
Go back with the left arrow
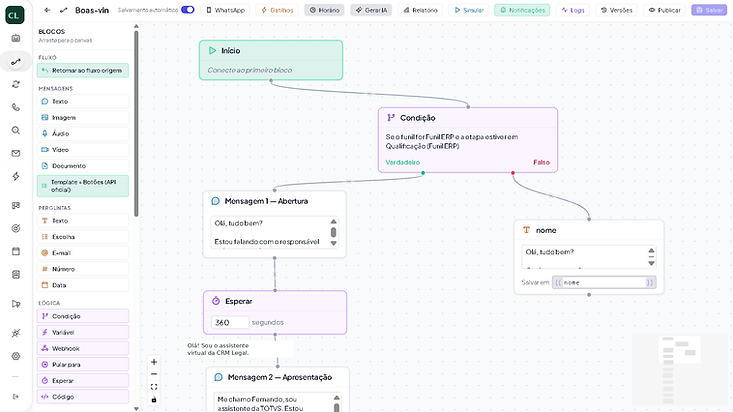tap(47, 10)
